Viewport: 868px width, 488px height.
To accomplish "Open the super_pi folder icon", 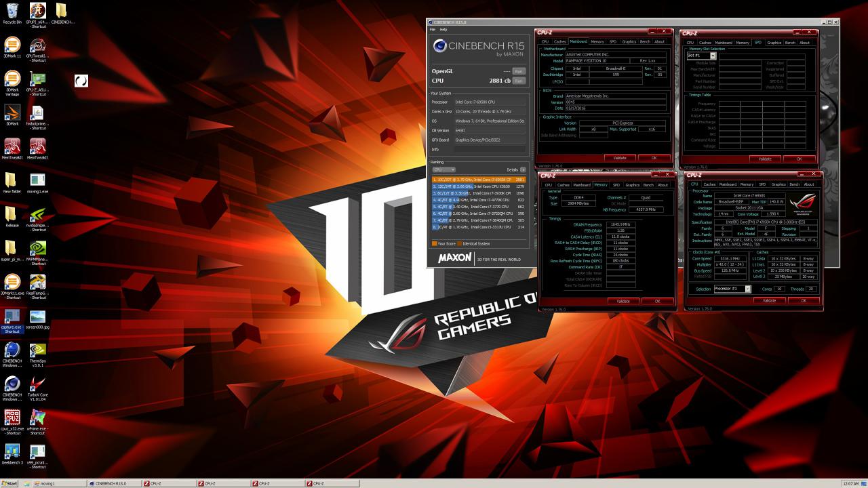I will coord(12,251).
